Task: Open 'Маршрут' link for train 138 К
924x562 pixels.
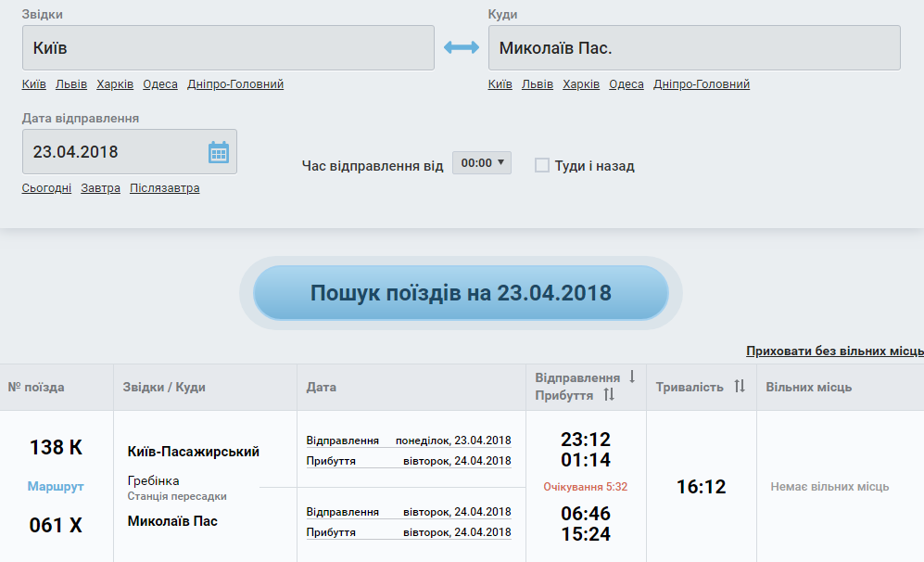Action: 56,486
